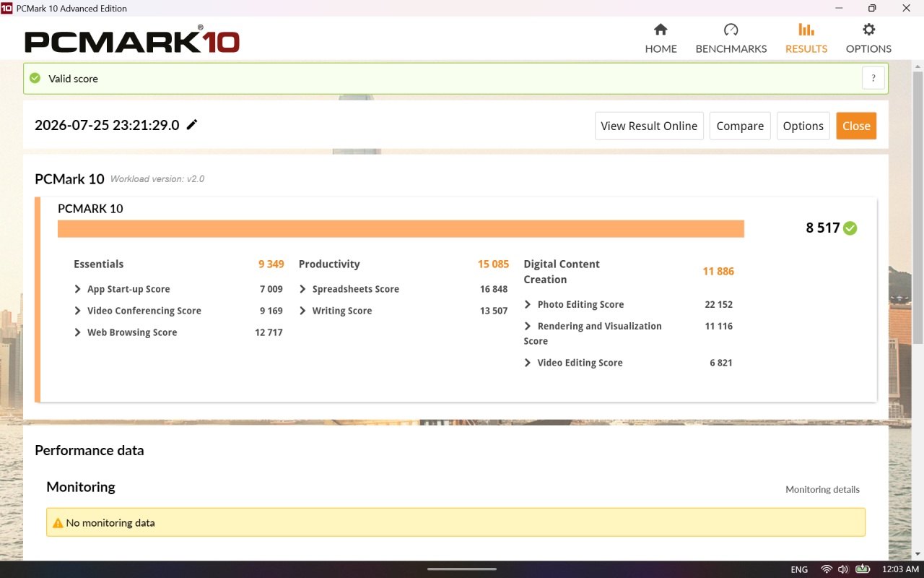The width and height of the screenshot is (924, 578).
Task: Open the HOME tab
Action: (661, 38)
